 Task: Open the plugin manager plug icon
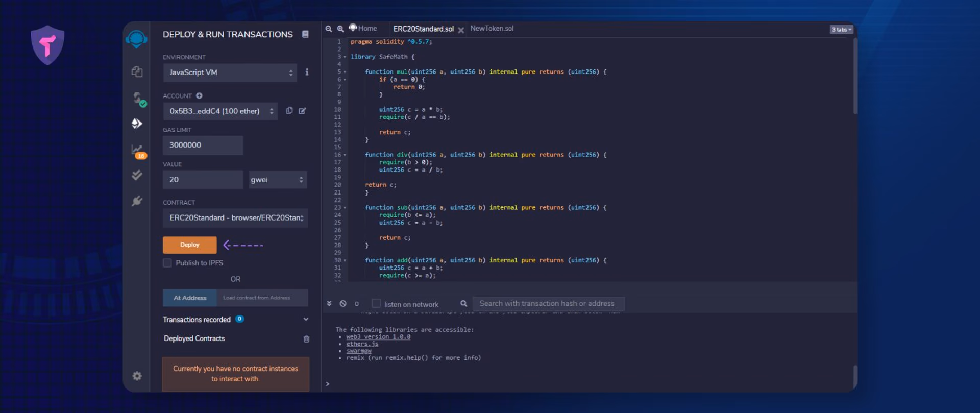(137, 201)
